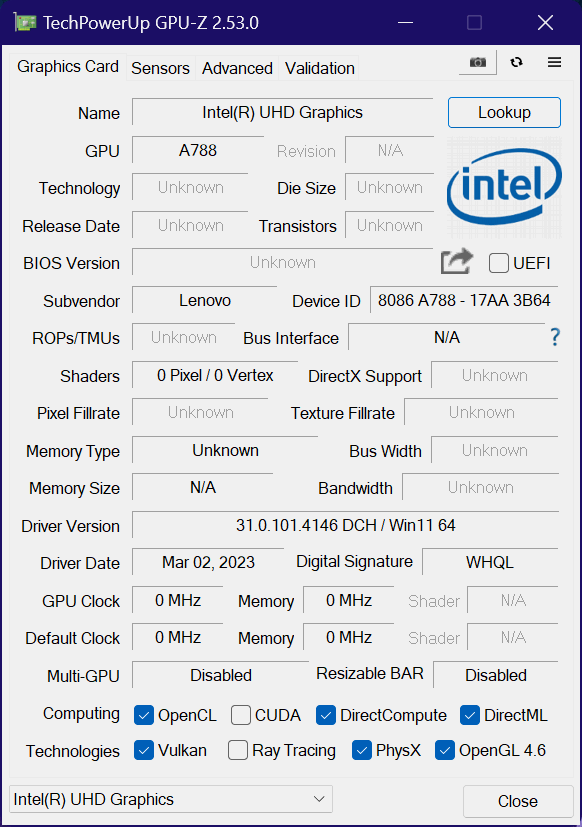
Task: Open the Advanced tab
Action: point(237,68)
